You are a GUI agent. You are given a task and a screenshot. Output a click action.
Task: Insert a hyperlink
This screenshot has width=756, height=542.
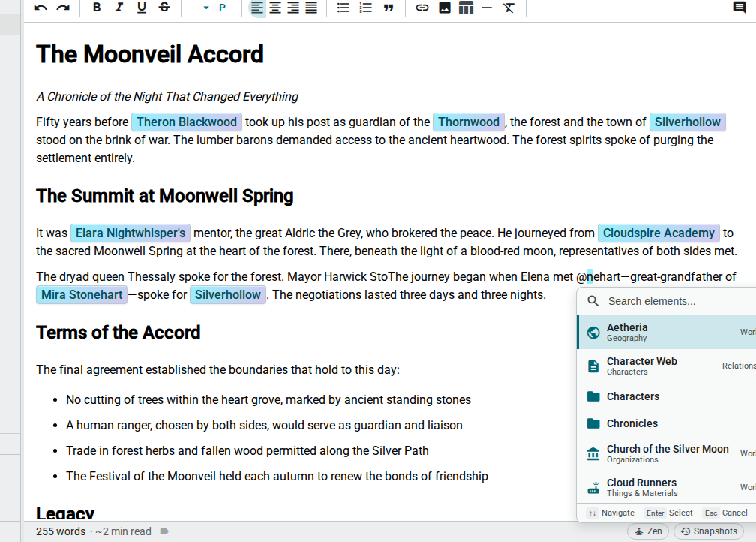[x=421, y=8]
